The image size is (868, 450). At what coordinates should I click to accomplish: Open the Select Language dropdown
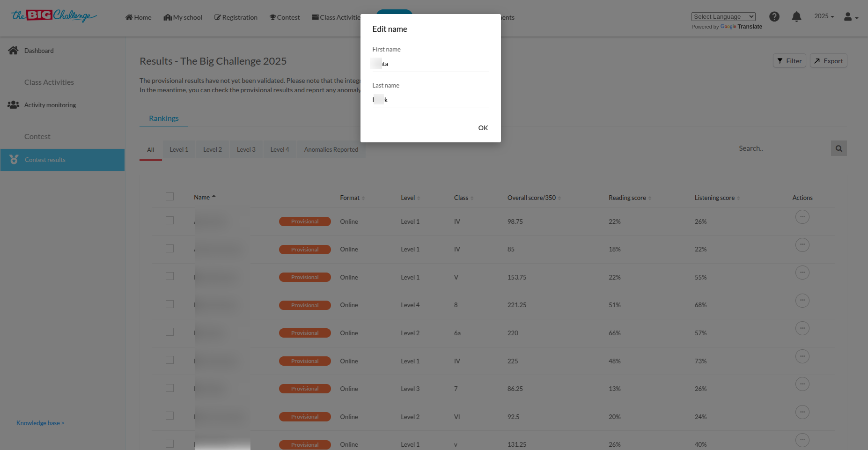point(723,16)
